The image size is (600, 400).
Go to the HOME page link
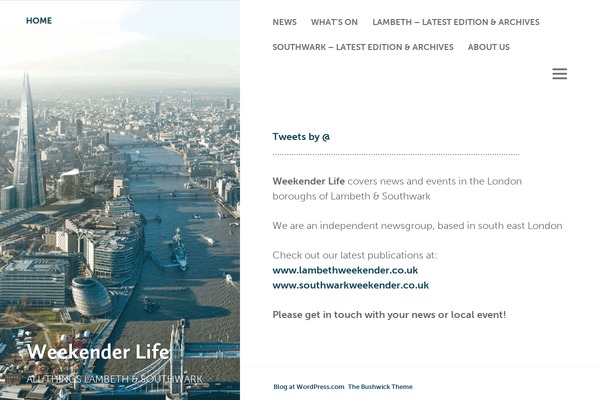pyautogui.click(x=39, y=21)
